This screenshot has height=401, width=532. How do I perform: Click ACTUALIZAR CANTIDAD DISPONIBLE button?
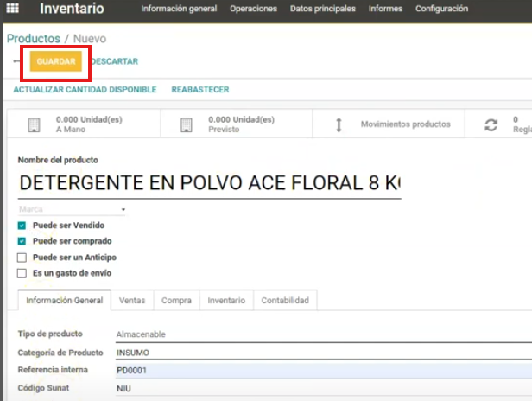pos(85,90)
